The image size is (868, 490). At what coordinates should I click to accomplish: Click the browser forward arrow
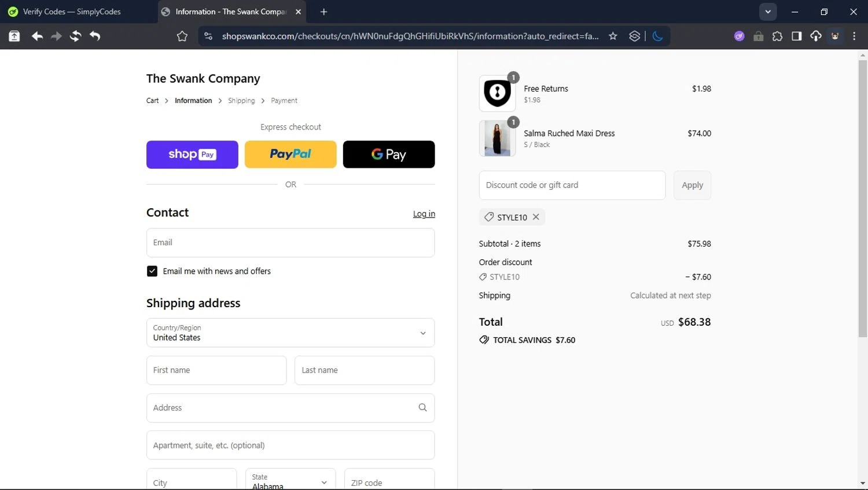point(56,36)
